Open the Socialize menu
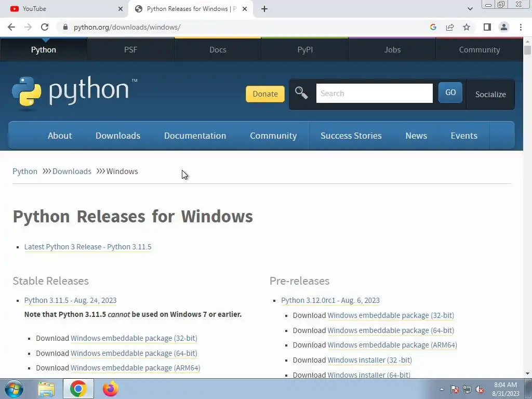532x399 pixels. click(x=490, y=95)
